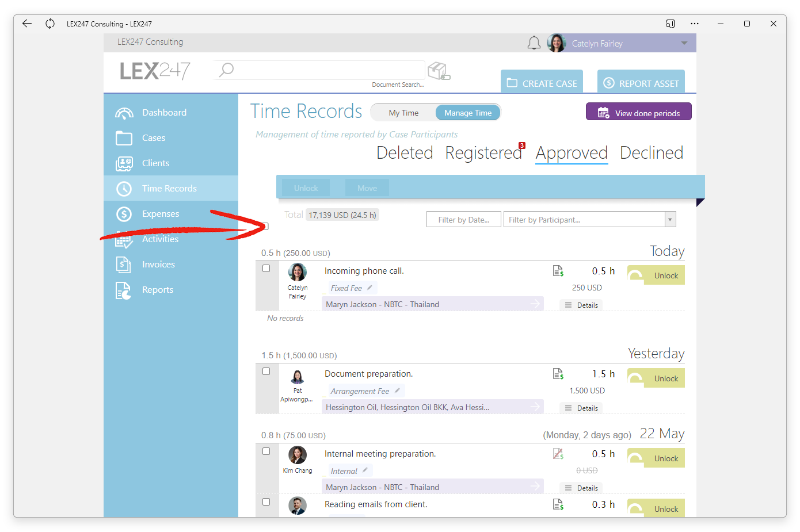Open Expenses from the sidebar
This screenshot has height=532, width=800.
(171, 214)
